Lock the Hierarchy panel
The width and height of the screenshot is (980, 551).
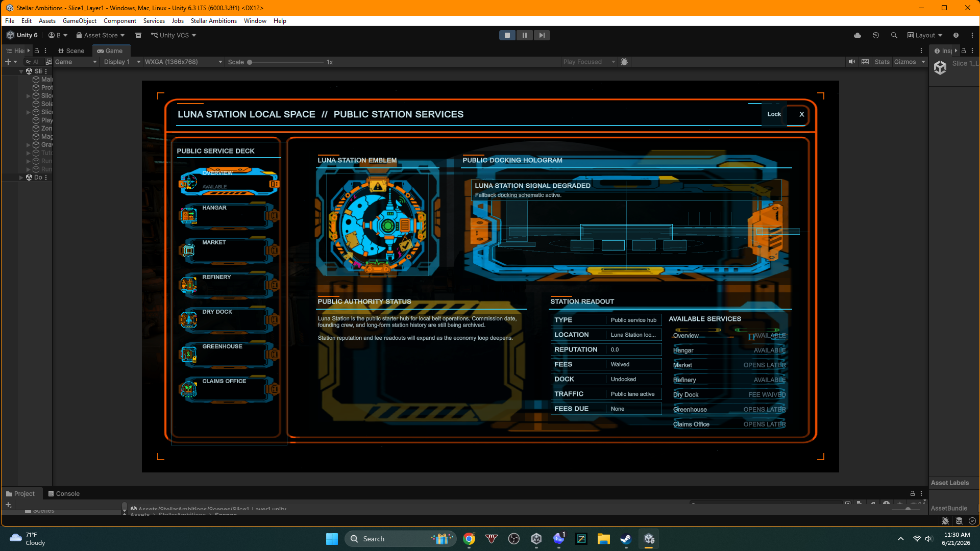37,51
